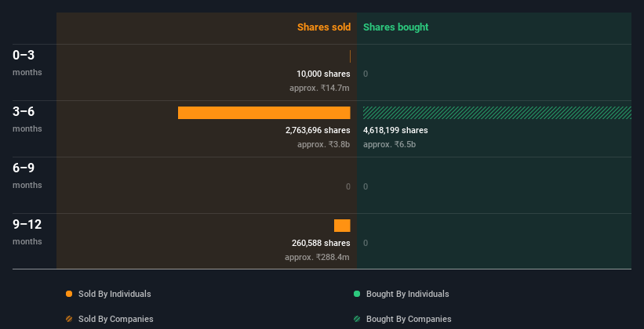This screenshot has width=644, height=329.
Task: Select the 9–12 months orange sold bar
Action: coord(342,226)
